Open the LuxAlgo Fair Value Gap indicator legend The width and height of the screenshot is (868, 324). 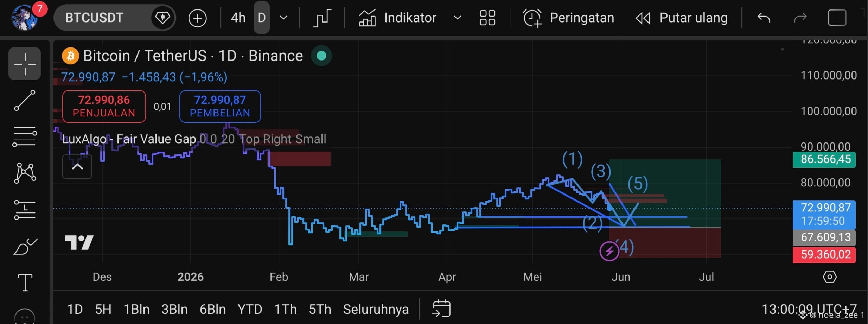pos(194,139)
